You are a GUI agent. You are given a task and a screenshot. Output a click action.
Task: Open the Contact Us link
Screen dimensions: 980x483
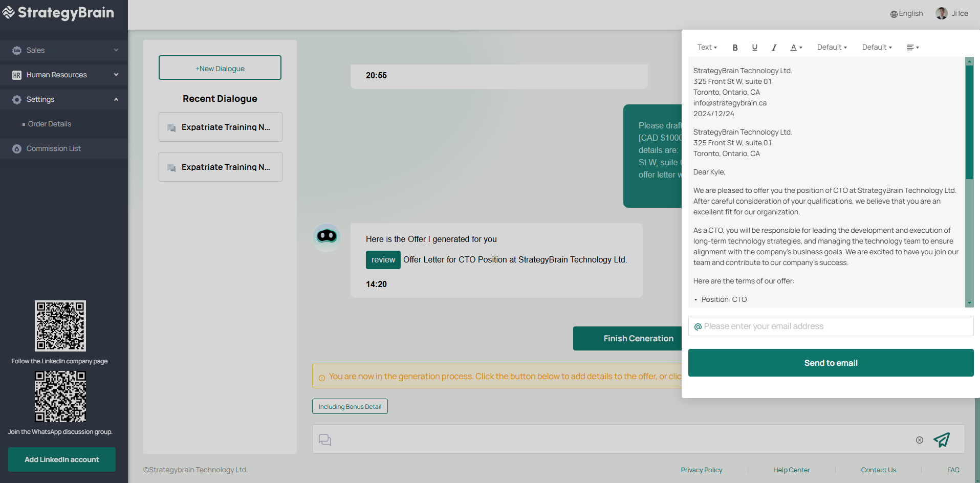[879, 470]
